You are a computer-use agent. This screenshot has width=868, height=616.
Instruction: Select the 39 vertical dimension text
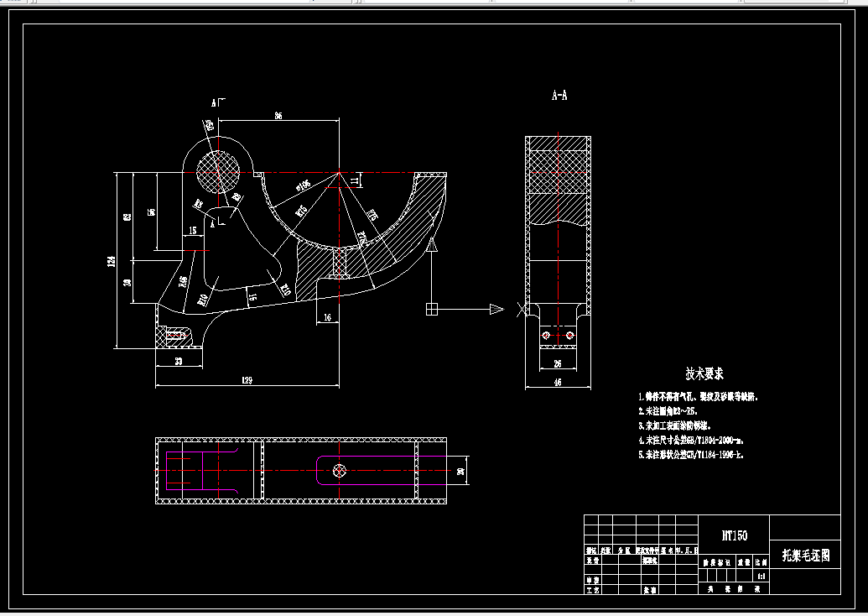pyautogui.click(x=127, y=282)
